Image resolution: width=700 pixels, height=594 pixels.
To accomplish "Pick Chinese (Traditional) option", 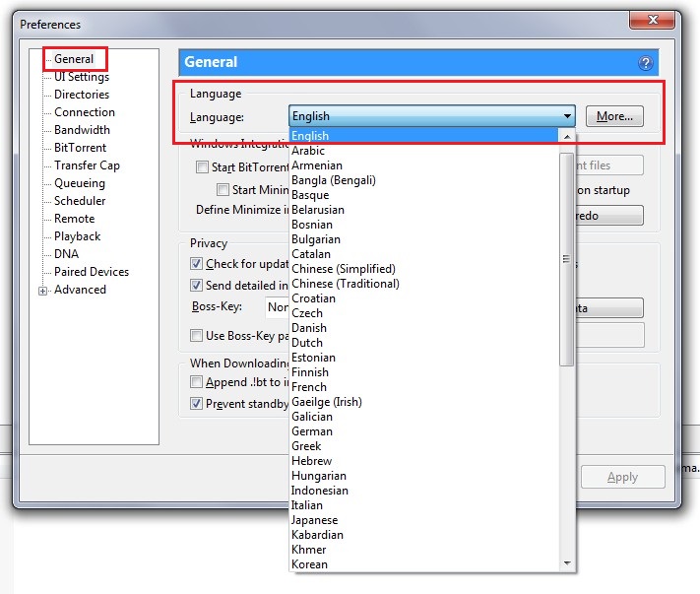I will pyautogui.click(x=424, y=283).
